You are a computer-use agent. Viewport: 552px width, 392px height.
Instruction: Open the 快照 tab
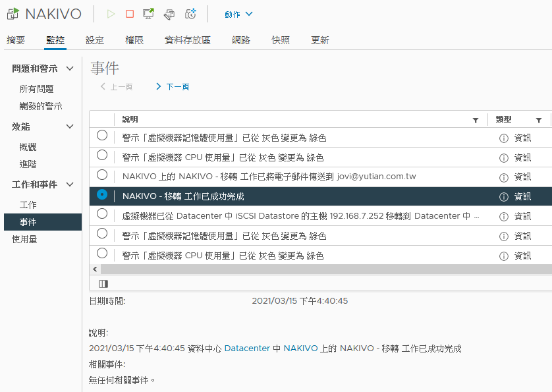pos(281,40)
